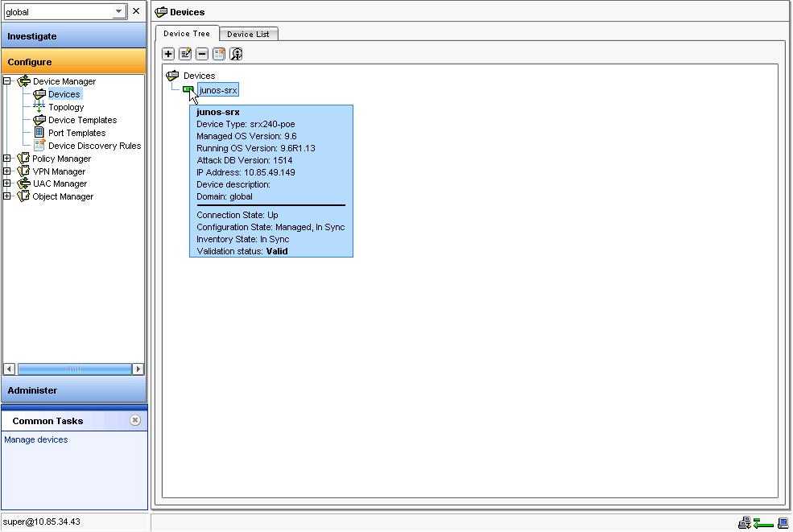Open the Administer panel

(x=74, y=390)
